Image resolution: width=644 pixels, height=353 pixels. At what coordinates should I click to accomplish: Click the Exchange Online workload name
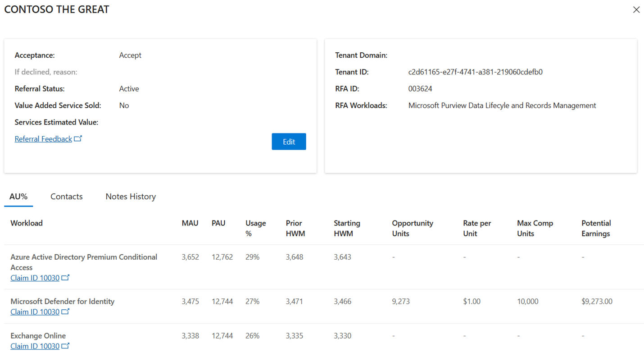tap(38, 336)
